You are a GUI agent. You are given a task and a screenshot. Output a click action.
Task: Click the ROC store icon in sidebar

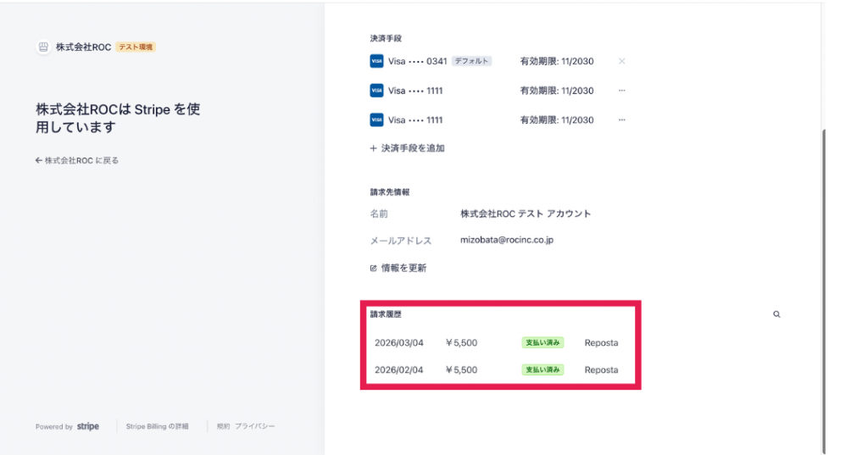click(x=43, y=47)
